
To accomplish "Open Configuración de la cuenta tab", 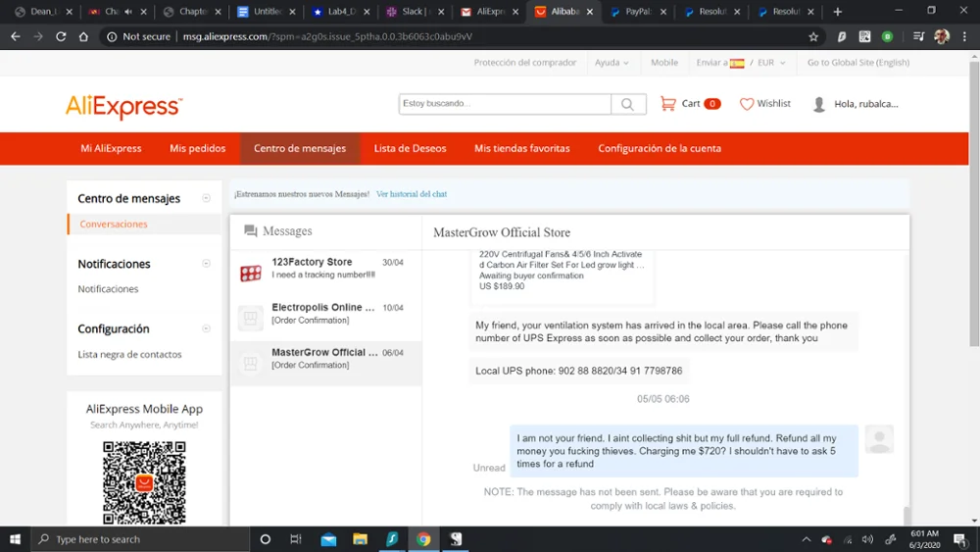I will coord(660,148).
